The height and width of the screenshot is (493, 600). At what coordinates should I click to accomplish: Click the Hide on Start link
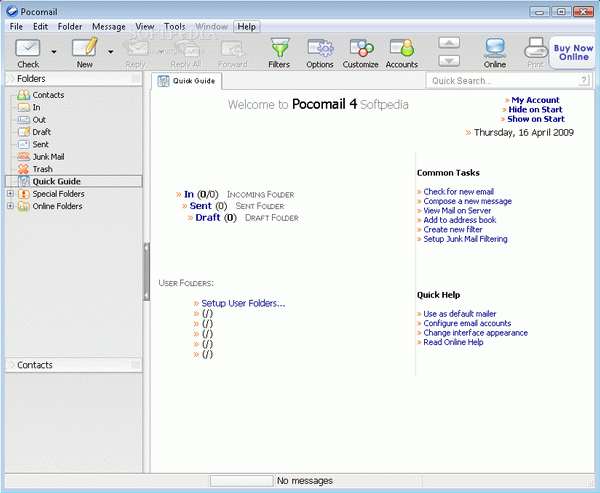(x=535, y=109)
